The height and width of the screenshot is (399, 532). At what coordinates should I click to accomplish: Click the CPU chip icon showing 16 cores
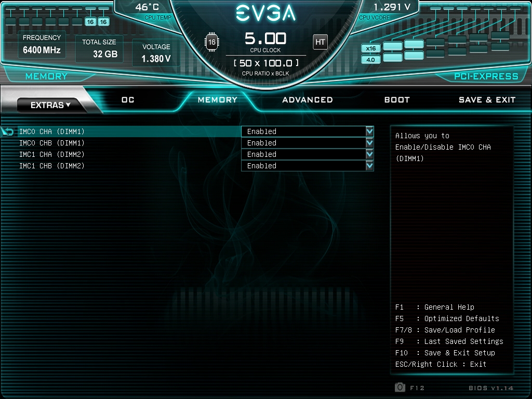click(x=212, y=42)
